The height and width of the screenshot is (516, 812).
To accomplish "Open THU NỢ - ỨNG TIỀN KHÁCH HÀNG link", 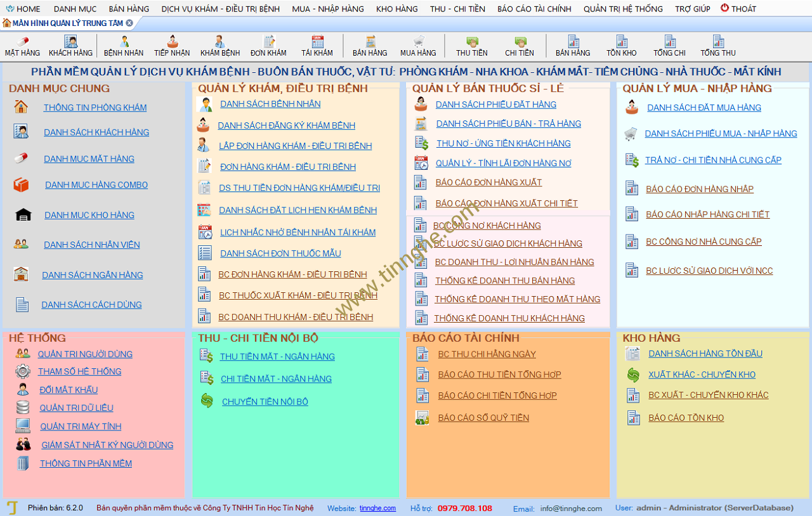I will (504, 143).
